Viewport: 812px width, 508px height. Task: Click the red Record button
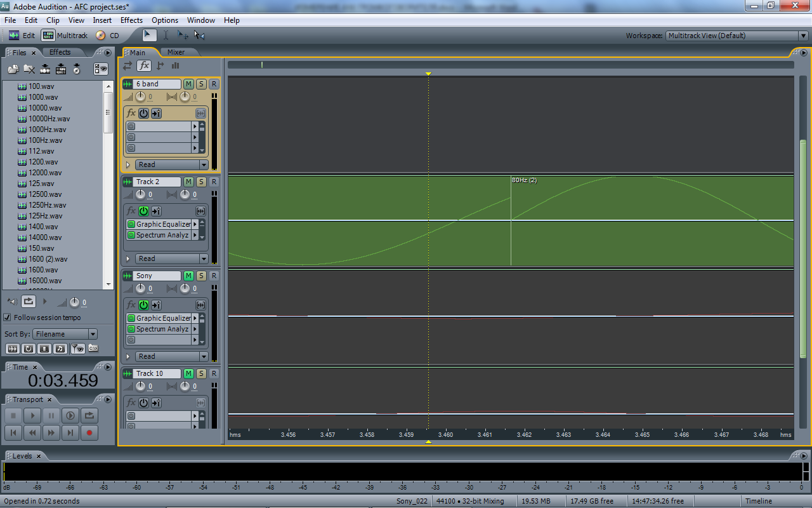(90, 433)
